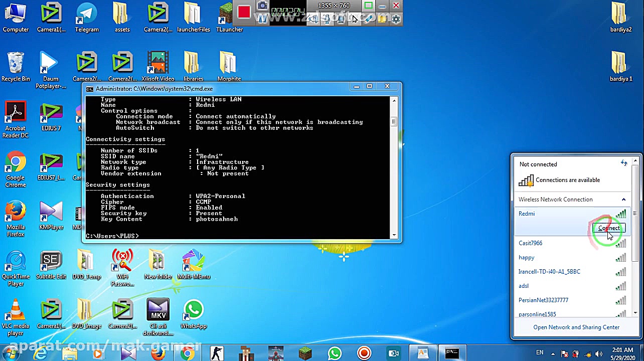Show hidden system tray icons

[x=554, y=353]
